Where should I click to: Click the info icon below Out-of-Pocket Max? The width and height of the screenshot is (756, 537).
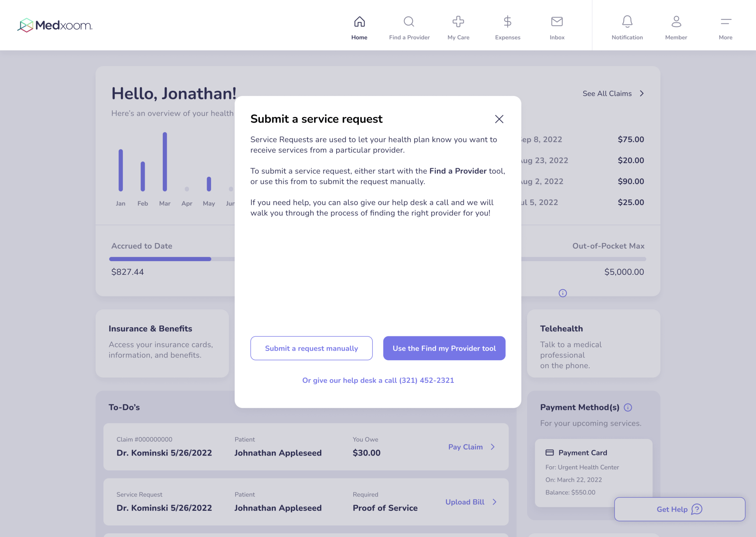pyautogui.click(x=563, y=293)
